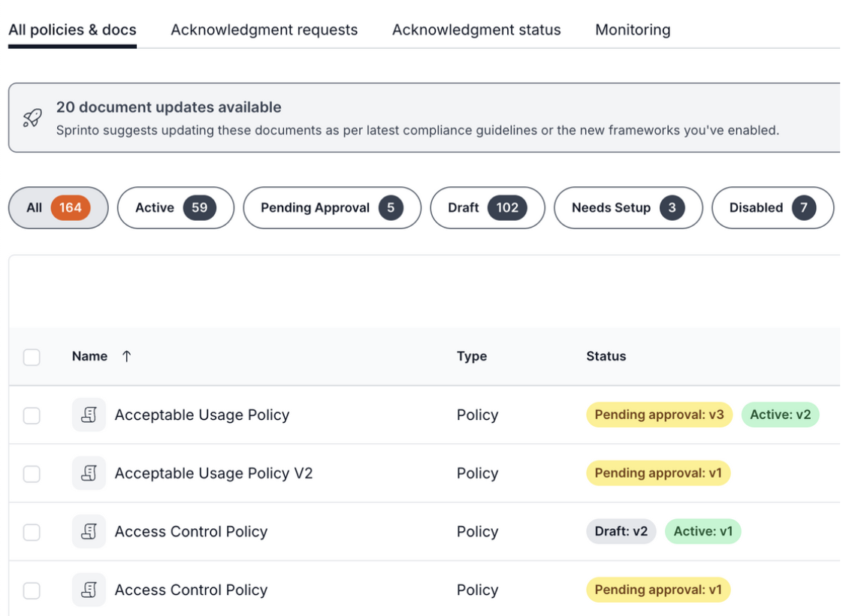Click document icon of Access Control Policy draft row
The image size is (846, 616).
coord(89,532)
